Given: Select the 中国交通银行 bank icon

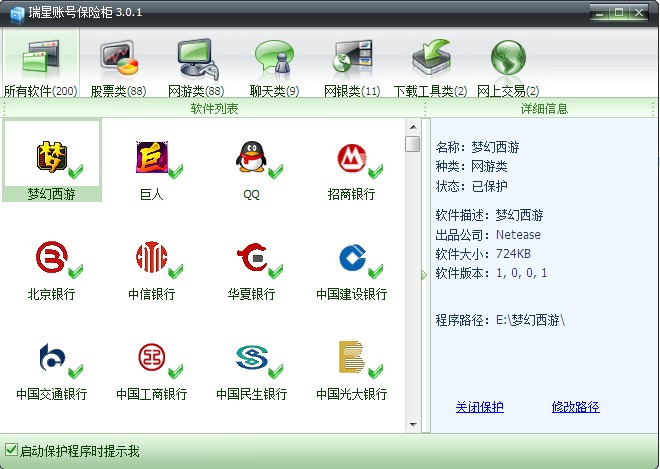Looking at the screenshot, I should click(x=52, y=357).
